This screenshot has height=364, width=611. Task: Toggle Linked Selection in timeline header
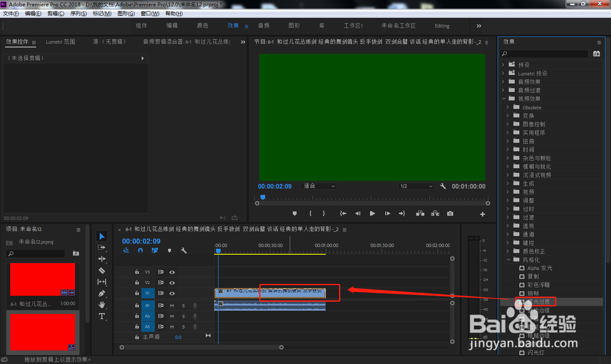pos(155,250)
